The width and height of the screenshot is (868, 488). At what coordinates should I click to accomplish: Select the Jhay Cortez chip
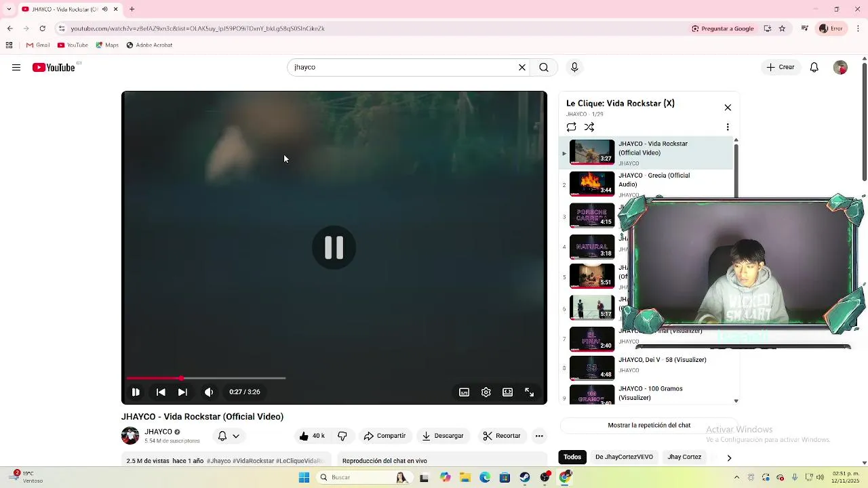click(x=684, y=457)
